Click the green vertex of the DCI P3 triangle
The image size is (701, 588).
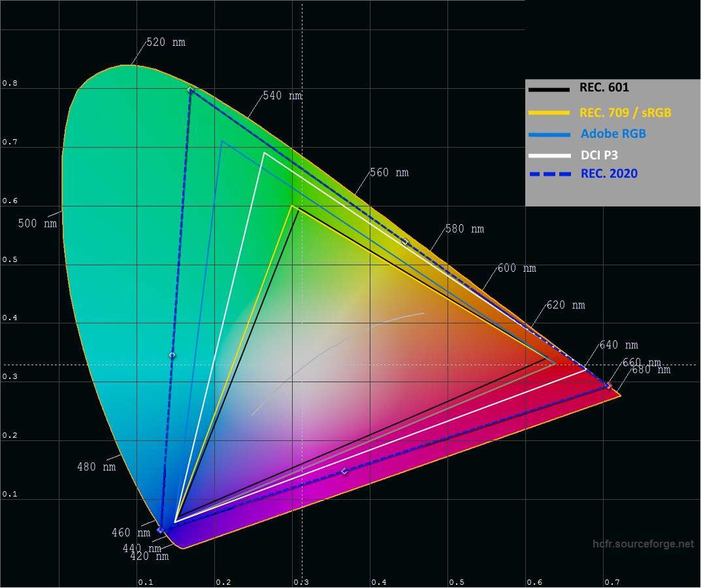pyautogui.click(x=264, y=153)
